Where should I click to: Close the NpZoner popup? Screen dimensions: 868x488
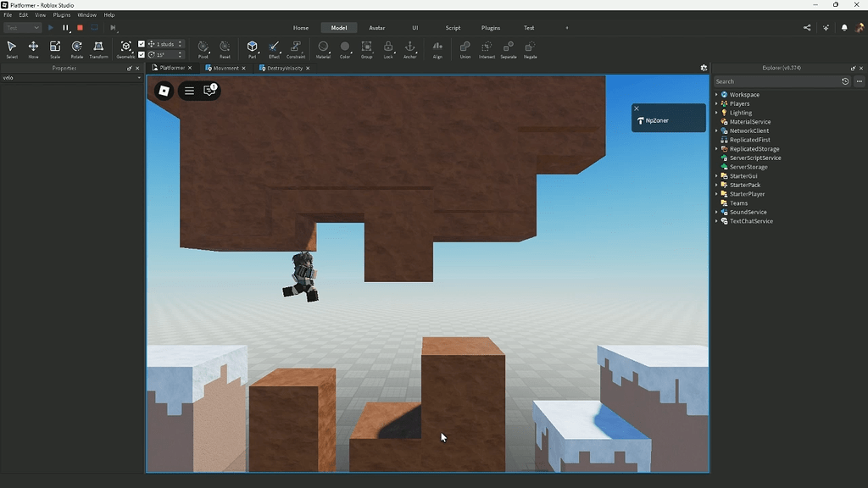636,108
